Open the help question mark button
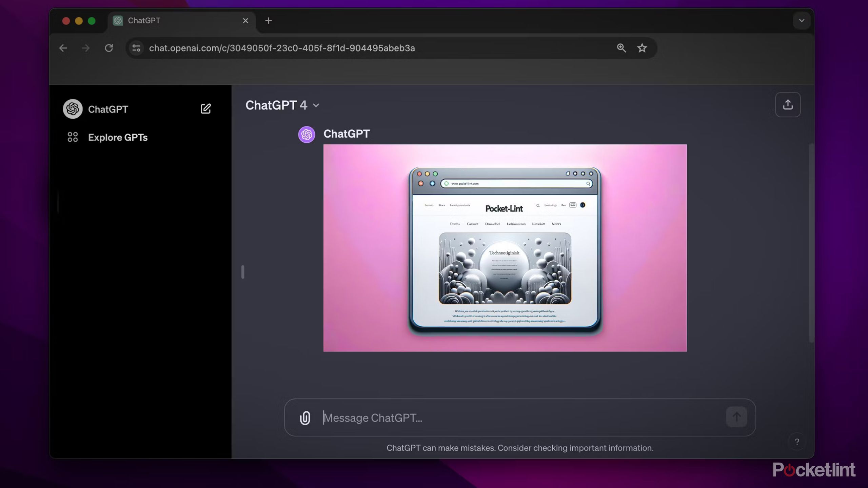This screenshot has height=488, width=868. (x=797, y=442)
